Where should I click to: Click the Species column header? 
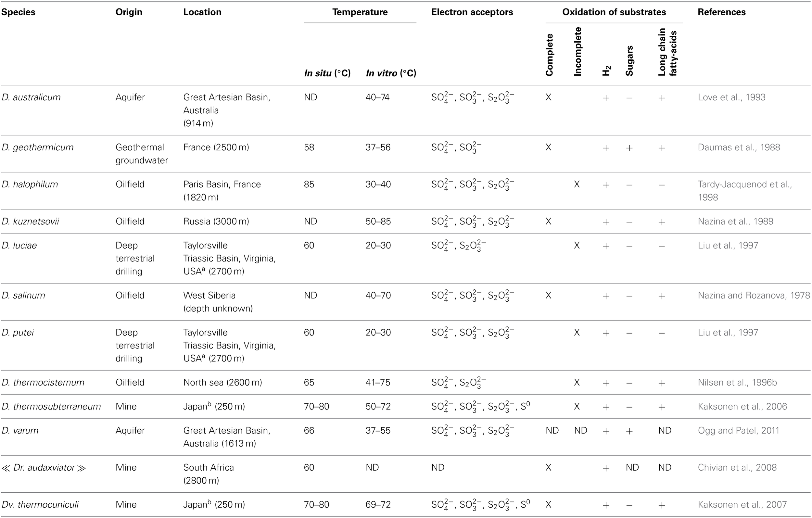tap(19, 12)
